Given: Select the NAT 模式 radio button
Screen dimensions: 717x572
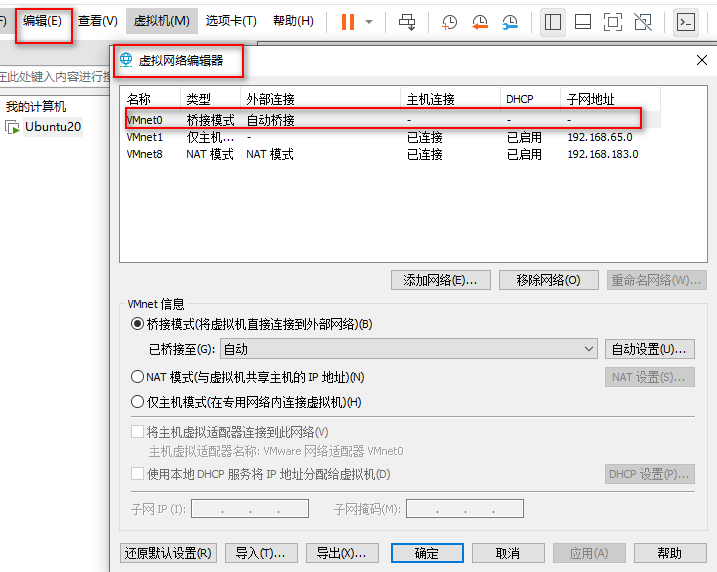Looking at the screenshot, I should [137, 377].
